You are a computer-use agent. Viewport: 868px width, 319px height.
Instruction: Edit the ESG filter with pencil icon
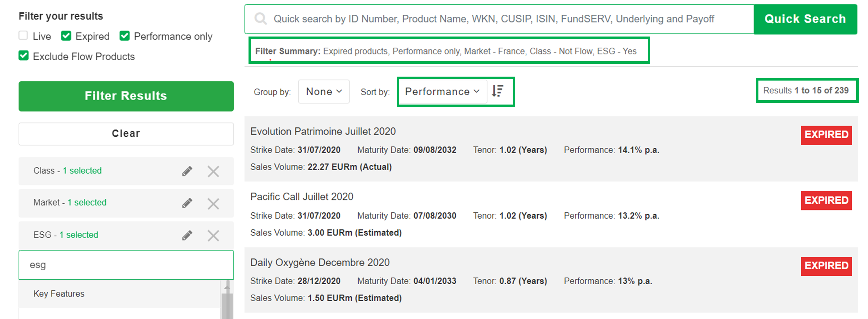coord(187,235)
